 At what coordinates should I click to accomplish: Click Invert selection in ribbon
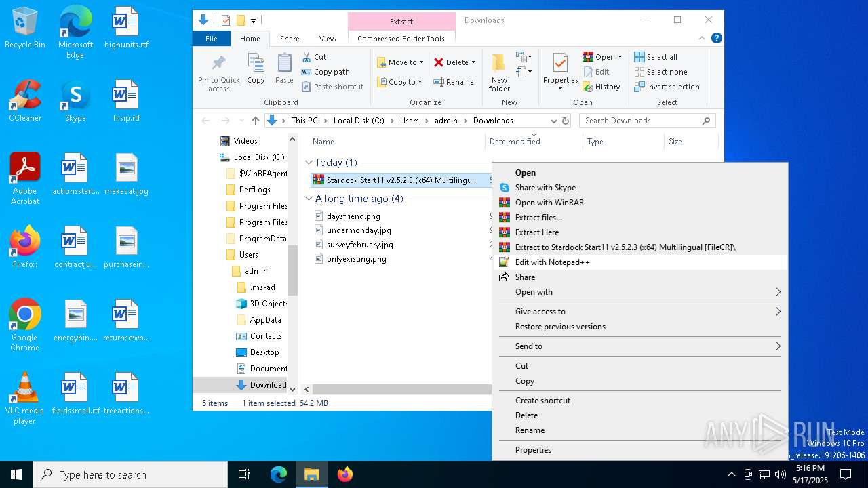[x=667, y=87]
